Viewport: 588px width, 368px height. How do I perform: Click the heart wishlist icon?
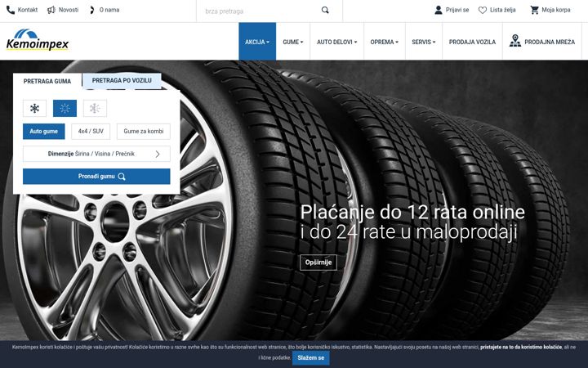483,10
